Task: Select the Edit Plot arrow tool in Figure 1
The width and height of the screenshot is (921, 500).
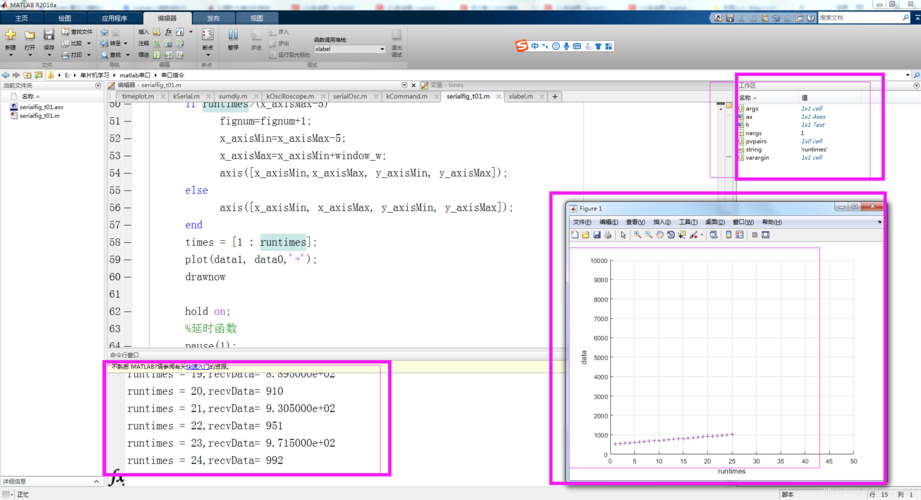Action: [x=623, y=235]
